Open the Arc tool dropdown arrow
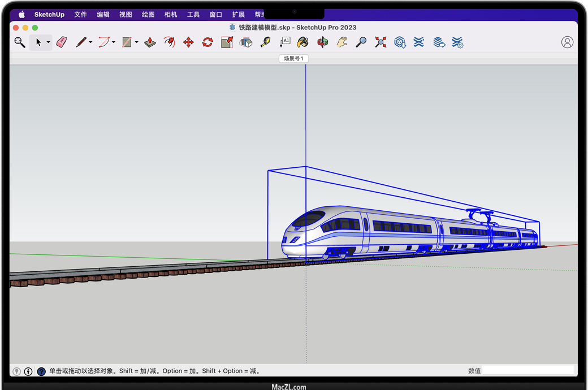Viewport: 588px width, 390px height. coord(114,42)
